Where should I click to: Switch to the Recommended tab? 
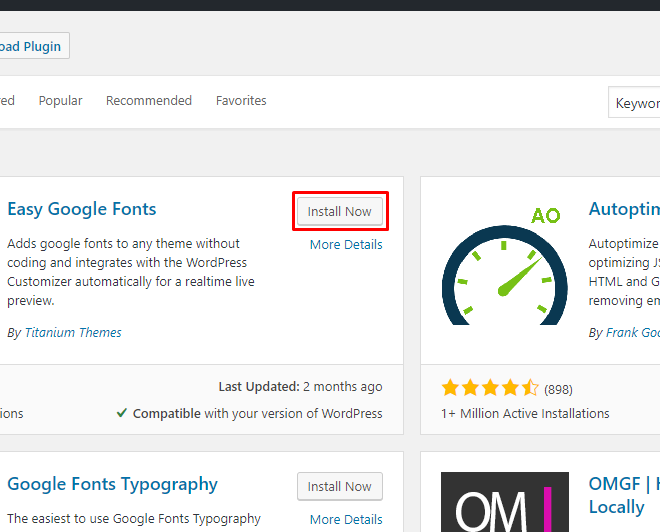pos(149,101)
